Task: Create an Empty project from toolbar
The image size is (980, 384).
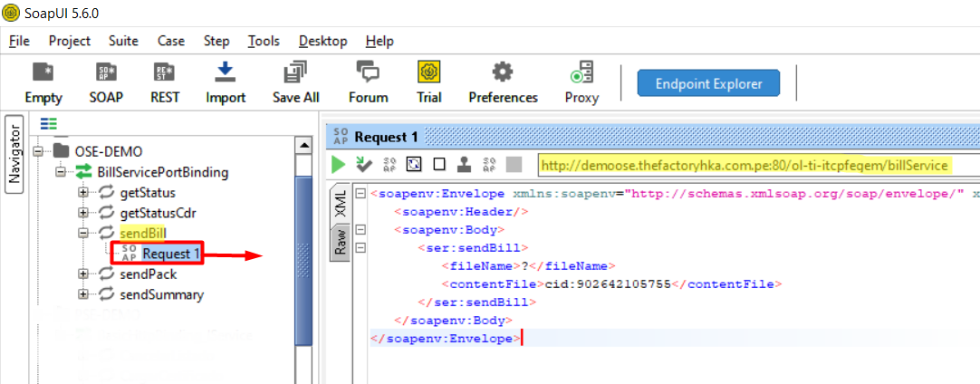Action: tap(43, 82)
